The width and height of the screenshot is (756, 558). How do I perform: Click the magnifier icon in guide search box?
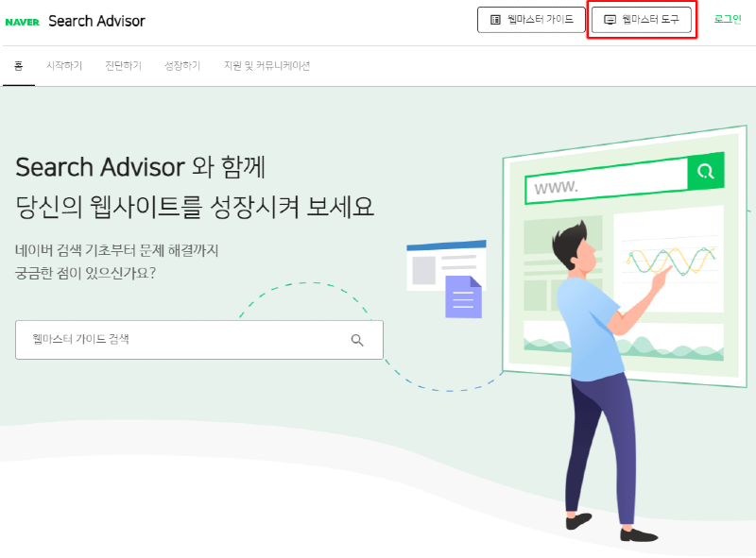coord(357,340)
